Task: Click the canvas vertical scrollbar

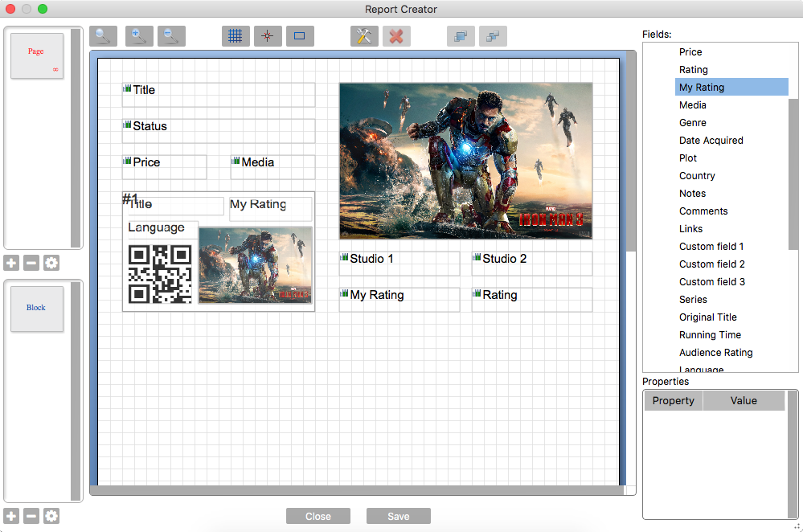Action: pos(631,152)
